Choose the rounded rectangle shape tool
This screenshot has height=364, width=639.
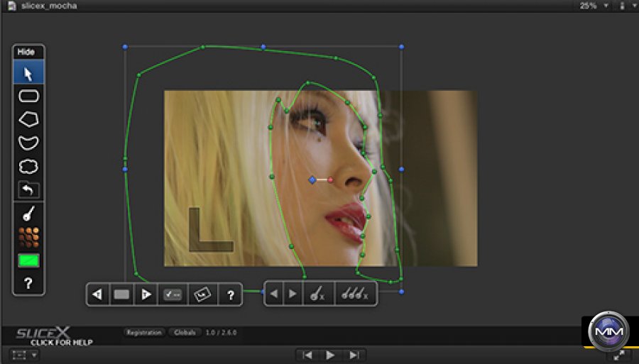coord(28,96)
